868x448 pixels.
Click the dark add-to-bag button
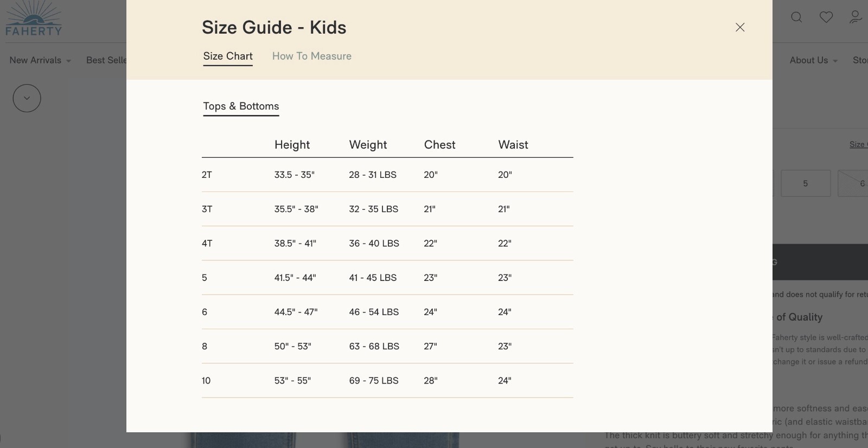point(820,262)
